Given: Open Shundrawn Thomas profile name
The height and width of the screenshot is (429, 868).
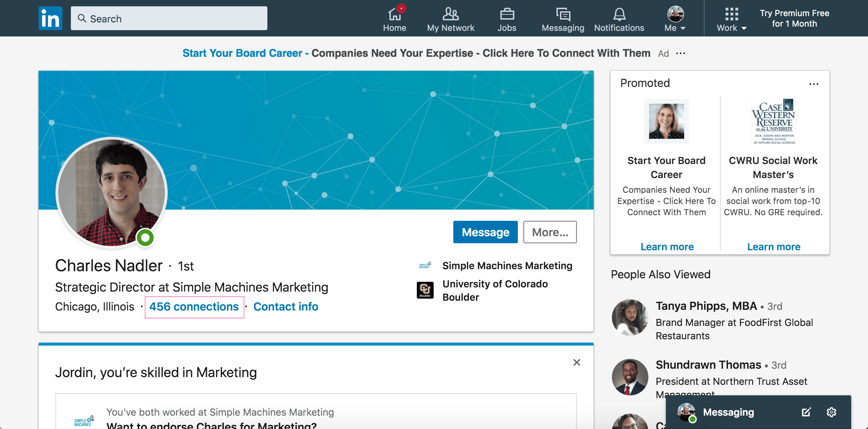Looking at the screenshot, I should pyautogui.click(x=708, y=365).
